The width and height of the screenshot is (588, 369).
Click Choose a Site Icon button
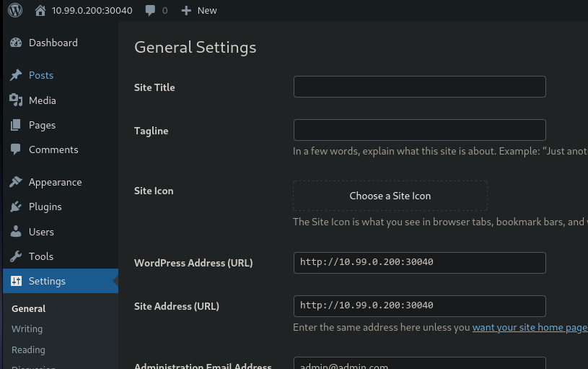(390, 196)
